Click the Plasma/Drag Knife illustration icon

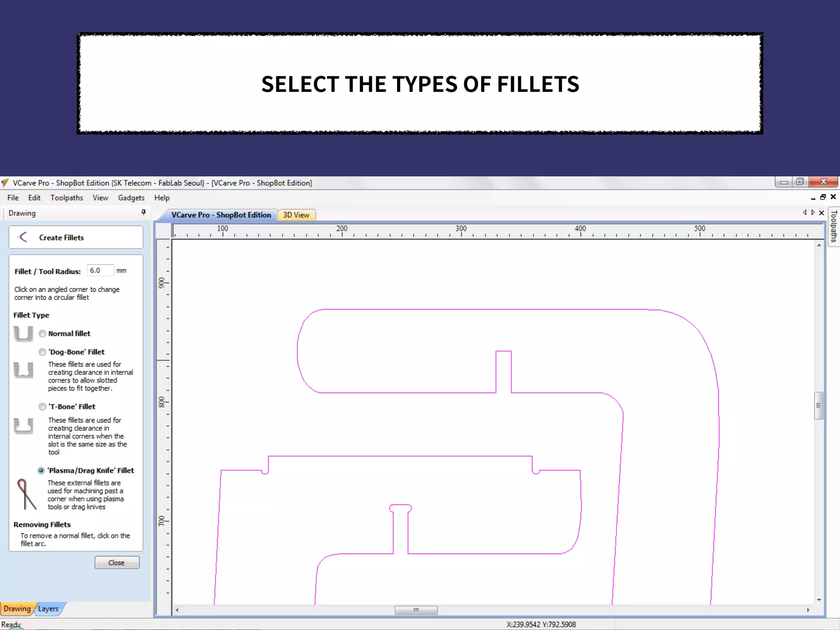pyautogui.click(x=26, y=494)
